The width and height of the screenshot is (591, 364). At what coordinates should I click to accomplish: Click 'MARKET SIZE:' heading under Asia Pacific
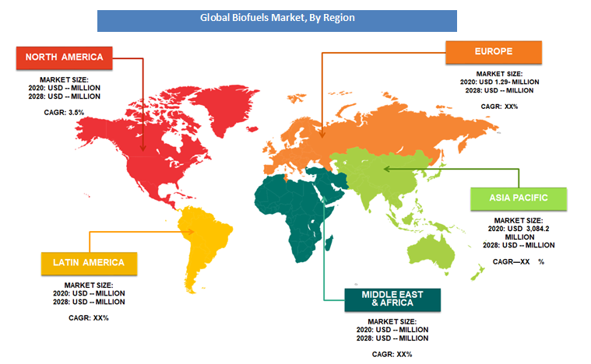coord(519,221)
